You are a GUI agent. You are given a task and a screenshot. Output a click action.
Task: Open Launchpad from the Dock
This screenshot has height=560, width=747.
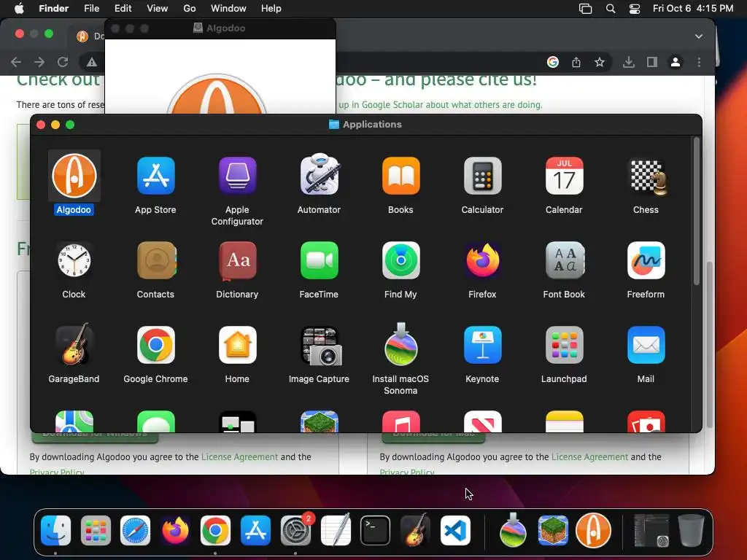pos(96,531)
